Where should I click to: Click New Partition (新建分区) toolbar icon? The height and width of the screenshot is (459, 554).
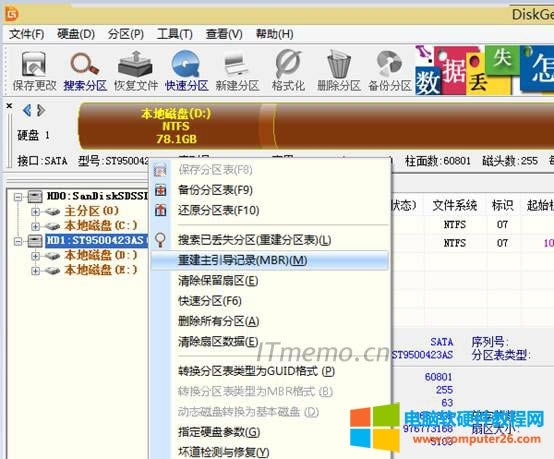pyautogui.click(x=237, y=71)
